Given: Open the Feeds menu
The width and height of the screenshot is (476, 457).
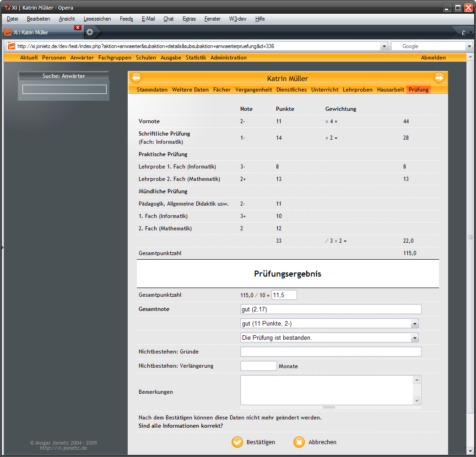Looking at the screenshot, I should pos(126,19).
